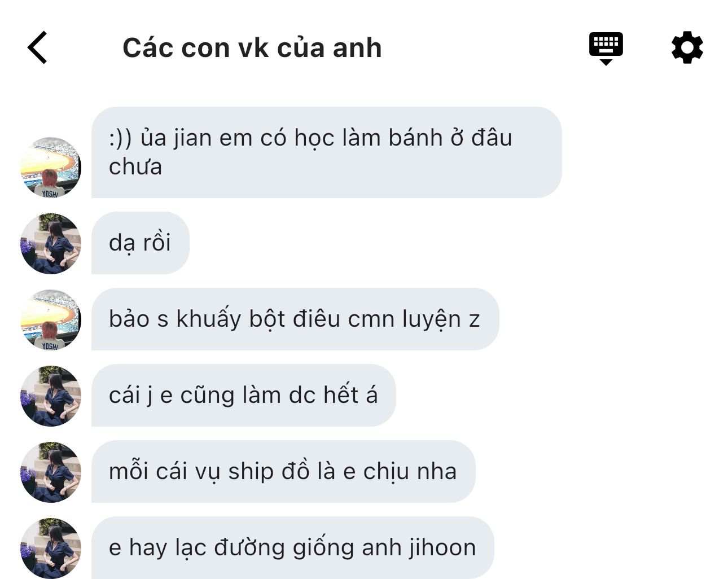Select the 'e hay lạc đường giống anh jihoon' bubble
Image resolution: width=728 pixels, height=579 pixels.
[292, 548]
